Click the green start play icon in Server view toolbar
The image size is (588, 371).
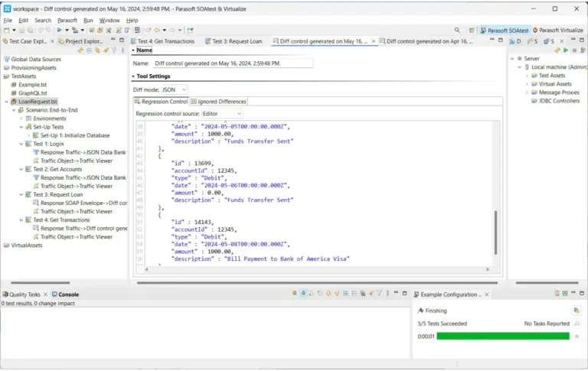coord(566,50)
